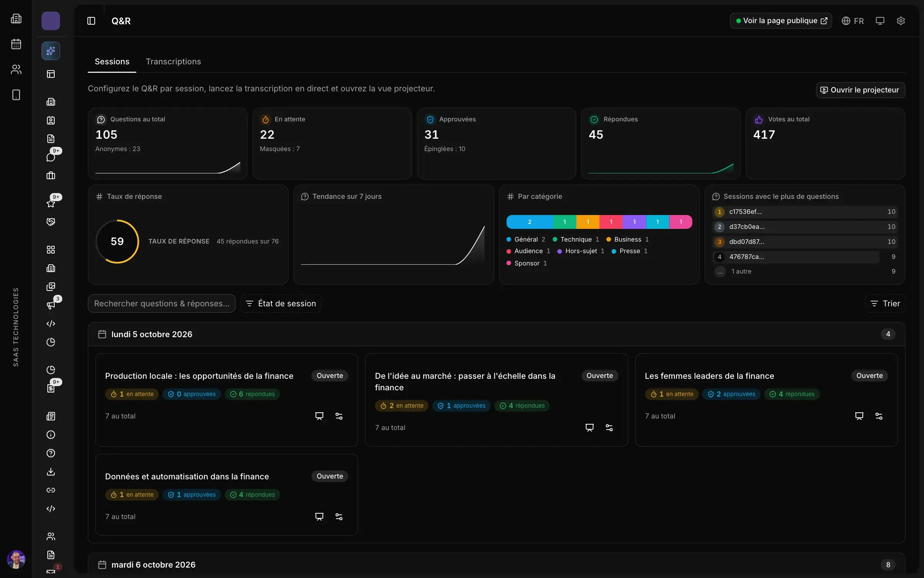
Task: Click Ouvrir le projecteur button
Action: pyautogui.click(x=860, y=90)
